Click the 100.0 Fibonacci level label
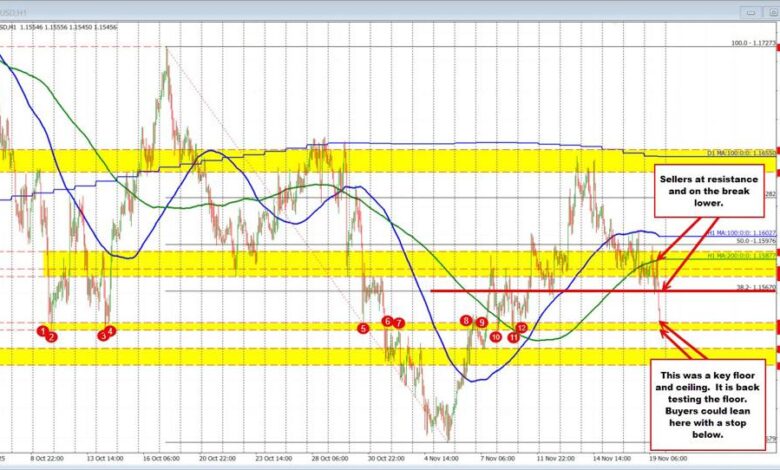 pyautogui.click(x=752, y=44)
